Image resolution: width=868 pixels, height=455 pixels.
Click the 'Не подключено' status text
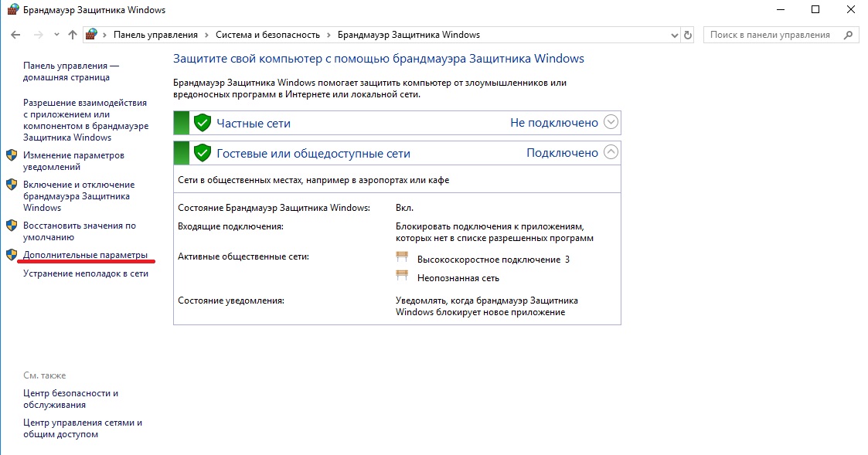pyautogui.click(x=554, y=123)
